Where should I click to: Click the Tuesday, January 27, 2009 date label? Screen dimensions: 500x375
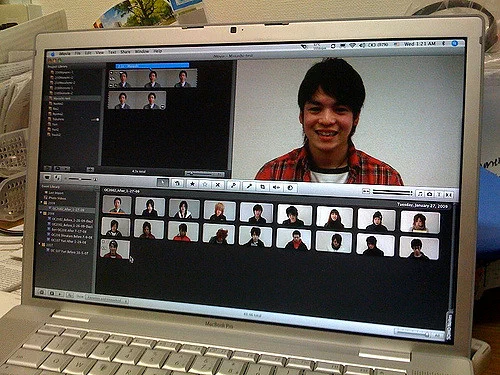(x=422, y=206)
